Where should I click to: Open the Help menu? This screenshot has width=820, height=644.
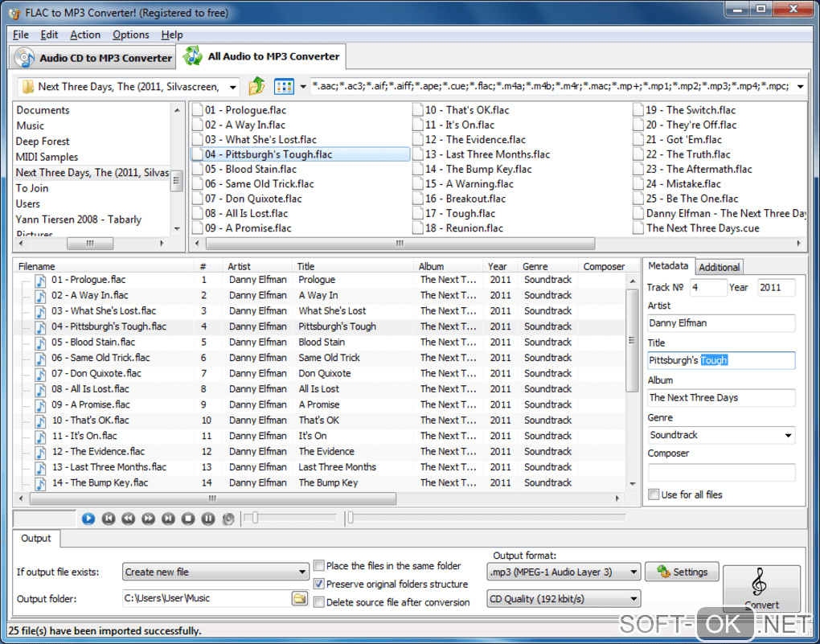pos(172,35)
